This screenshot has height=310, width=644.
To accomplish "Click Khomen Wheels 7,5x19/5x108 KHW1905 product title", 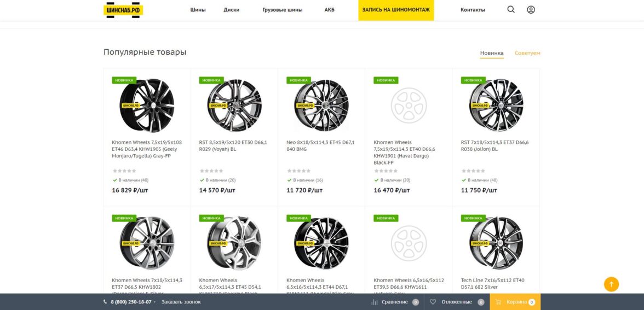I will point(147,149).
